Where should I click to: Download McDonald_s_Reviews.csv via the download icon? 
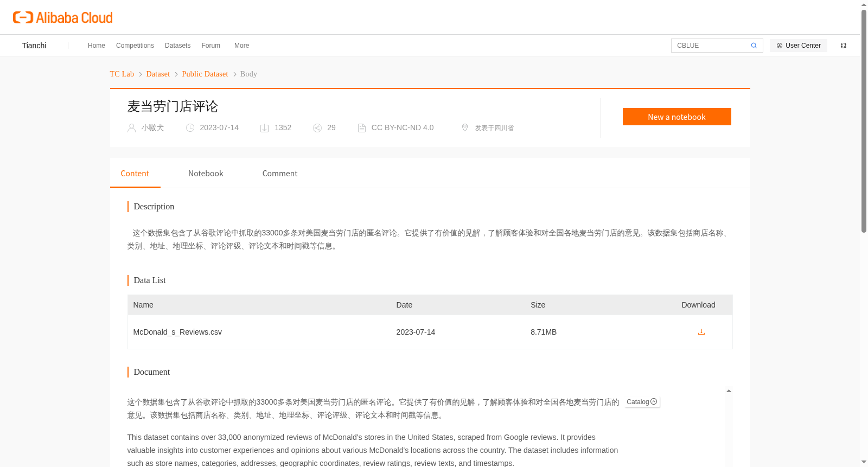click(x=701, y=332)
